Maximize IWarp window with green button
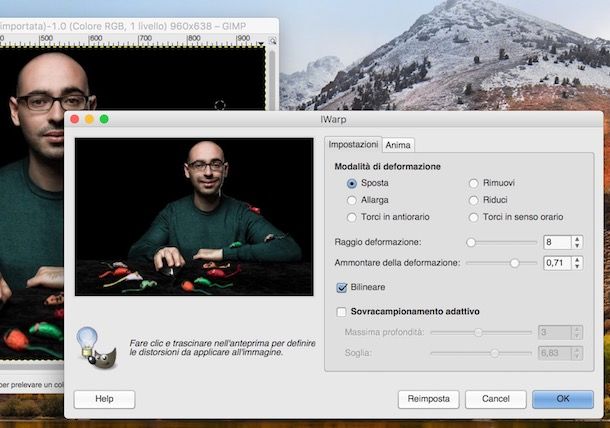The height and width of the screenshot is (428, 610). [104, 119]
